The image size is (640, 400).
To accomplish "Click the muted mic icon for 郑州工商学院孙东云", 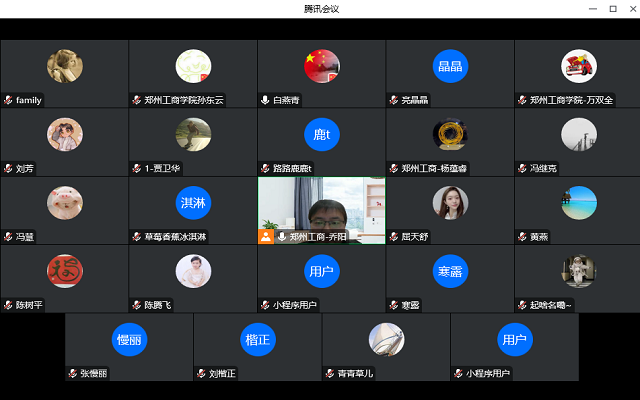I will pyautogui.click(x=137, y=100).
